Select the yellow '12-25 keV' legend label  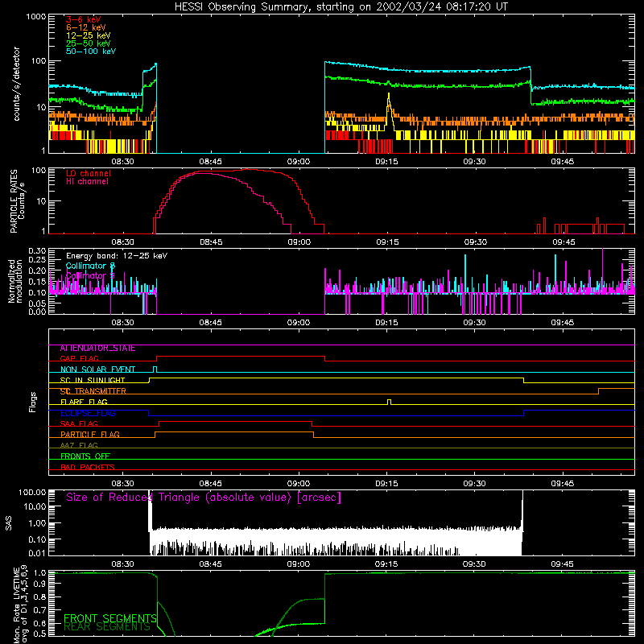pyautogui.click(x=88, y=35)
